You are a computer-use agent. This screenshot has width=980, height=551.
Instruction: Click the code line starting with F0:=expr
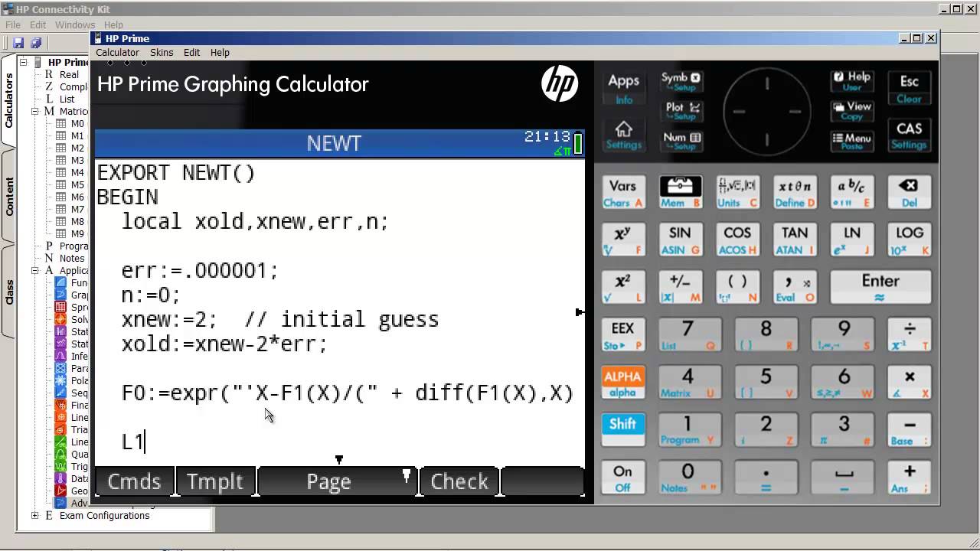[x=348, y=393]
